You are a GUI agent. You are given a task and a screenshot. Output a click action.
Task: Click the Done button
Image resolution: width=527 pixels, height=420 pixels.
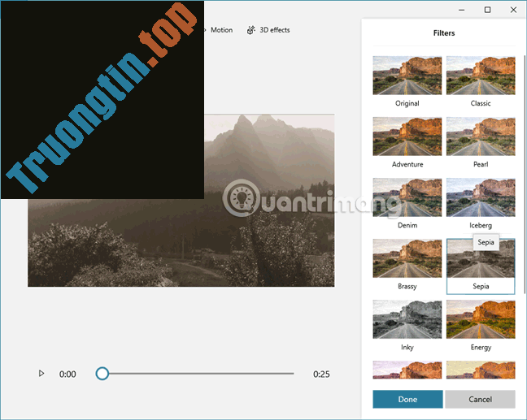(407, 399)
